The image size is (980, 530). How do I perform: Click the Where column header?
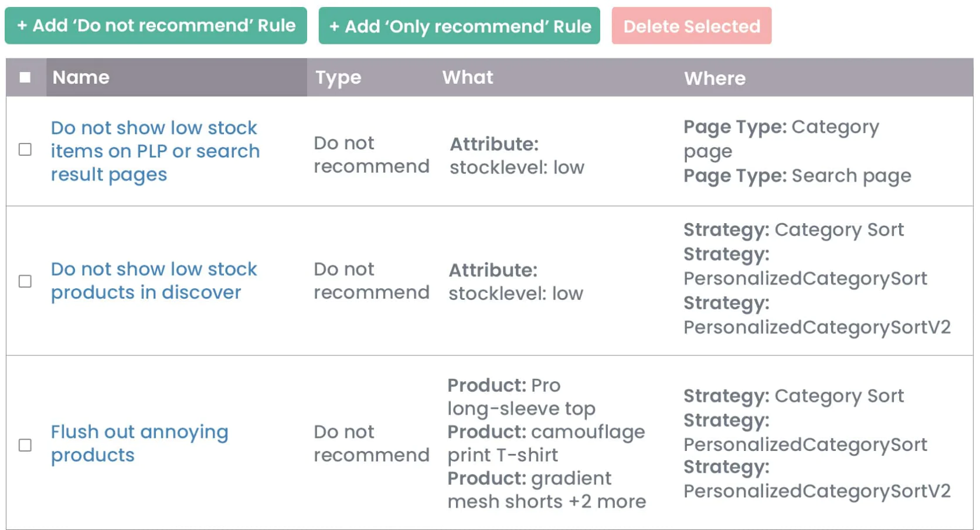(714, 78)
